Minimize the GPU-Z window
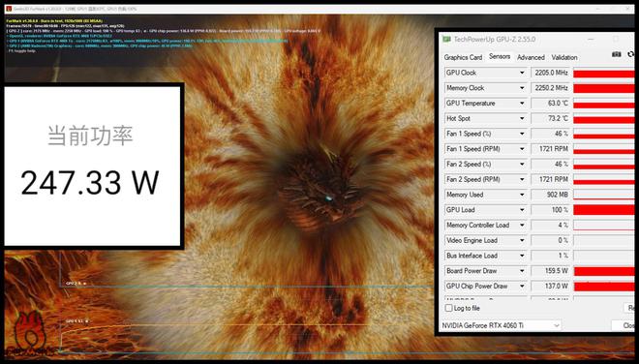Viewport: 639px width, 364px height. [591, 40]
